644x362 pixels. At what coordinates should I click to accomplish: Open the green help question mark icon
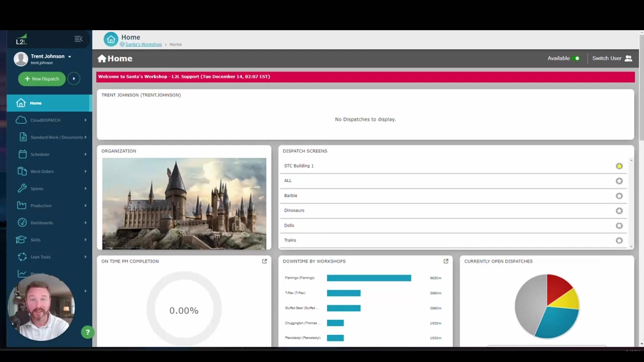click(x=88, y=332)
